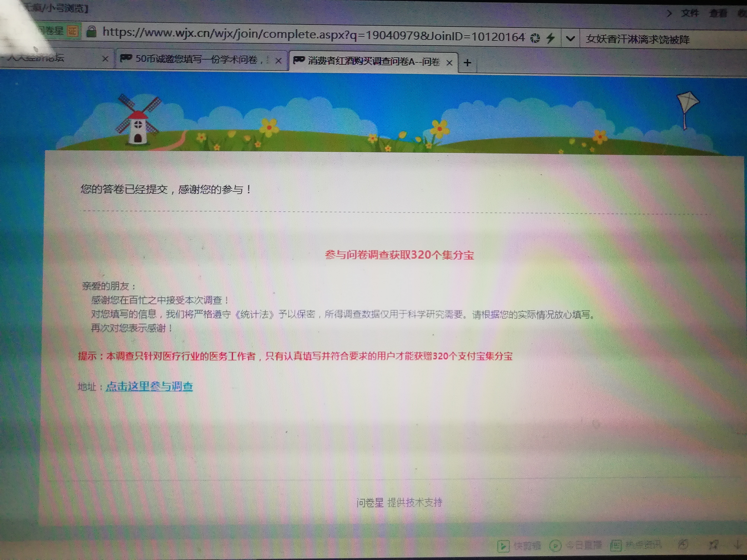This screenshot has width=747, height=560.
Task: Open the 查看 menu
Action: [x=718, y=13]
